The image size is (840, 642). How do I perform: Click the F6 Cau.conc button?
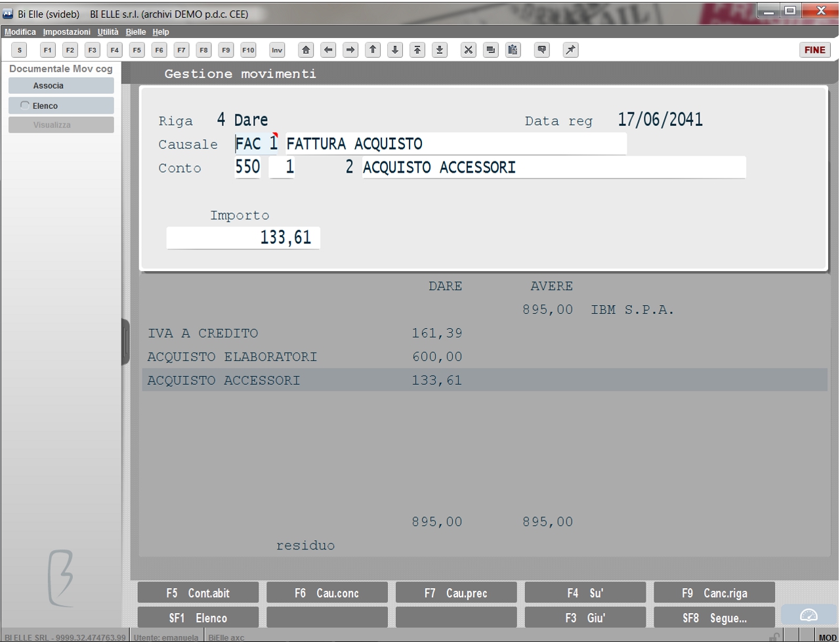327,593
